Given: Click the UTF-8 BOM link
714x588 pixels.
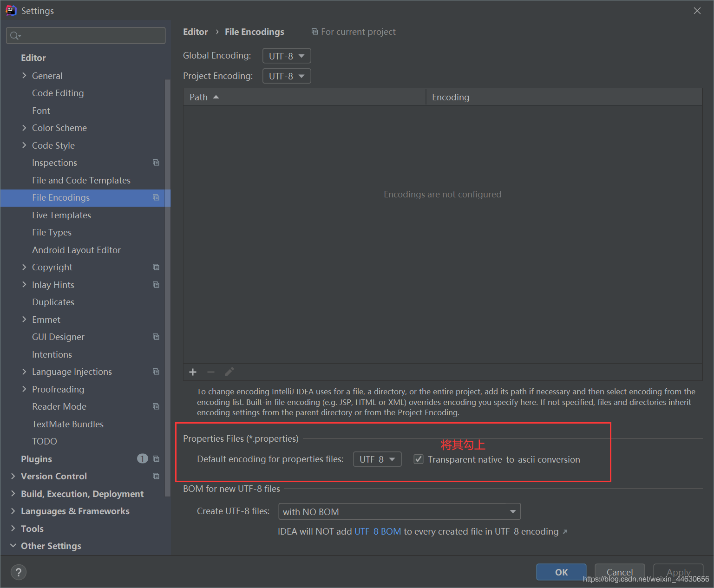Looking at the screenshot, I should click(378, 531).
